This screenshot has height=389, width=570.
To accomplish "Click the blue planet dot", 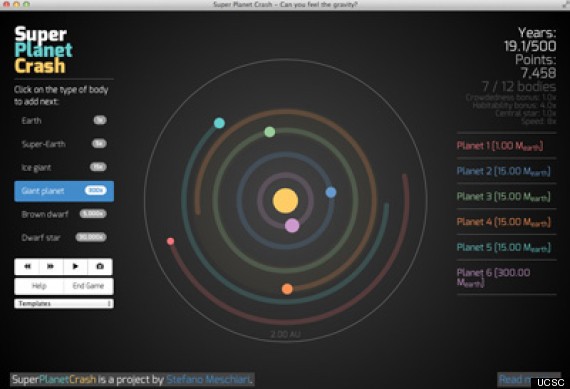I will (x=331, y=192).
